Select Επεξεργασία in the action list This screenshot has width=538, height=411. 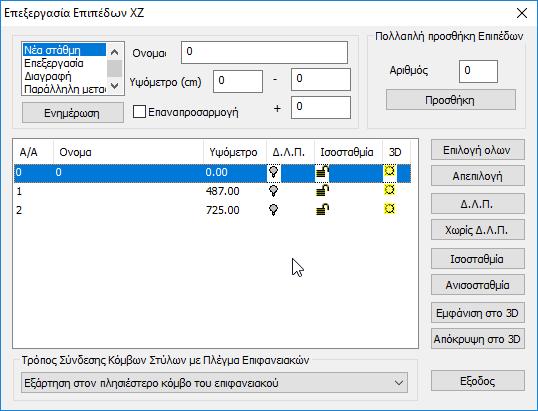click(x=65, y=63)
